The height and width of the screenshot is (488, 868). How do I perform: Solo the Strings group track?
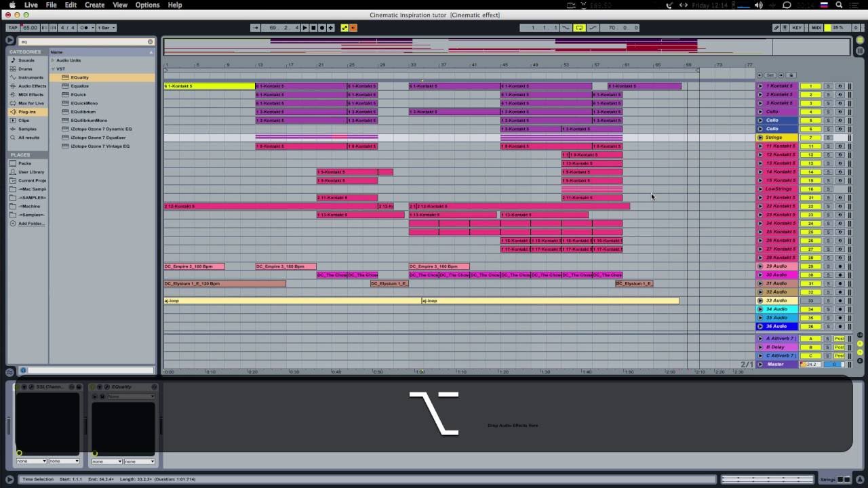(828, 138)
